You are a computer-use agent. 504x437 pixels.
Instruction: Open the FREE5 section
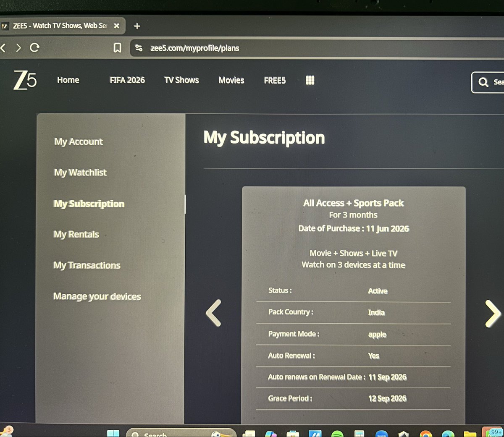point(275,81)
